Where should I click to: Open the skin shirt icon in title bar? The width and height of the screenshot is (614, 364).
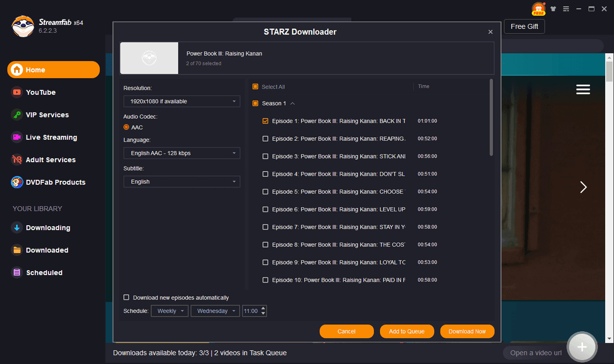click(x=553, y=9)
